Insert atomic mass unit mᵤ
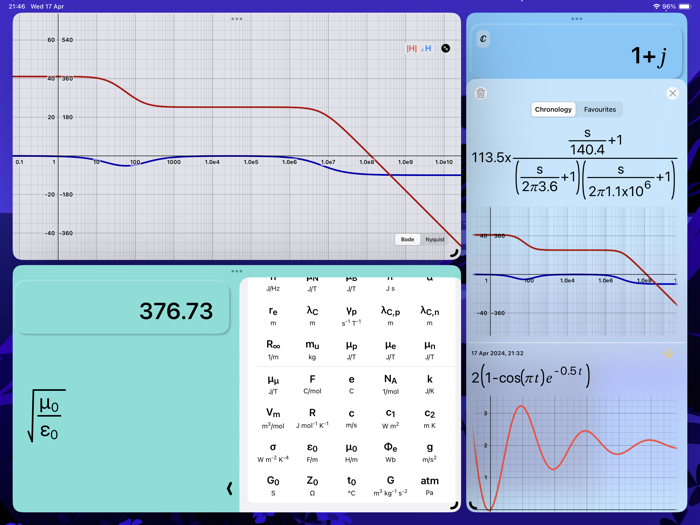700x525 pixels. [x=312, y=350]
